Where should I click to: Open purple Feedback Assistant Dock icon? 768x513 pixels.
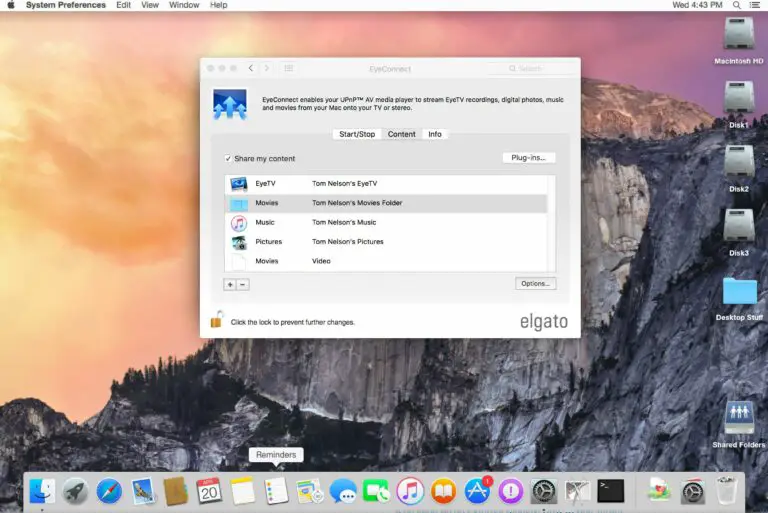click(x=510, y=491)
